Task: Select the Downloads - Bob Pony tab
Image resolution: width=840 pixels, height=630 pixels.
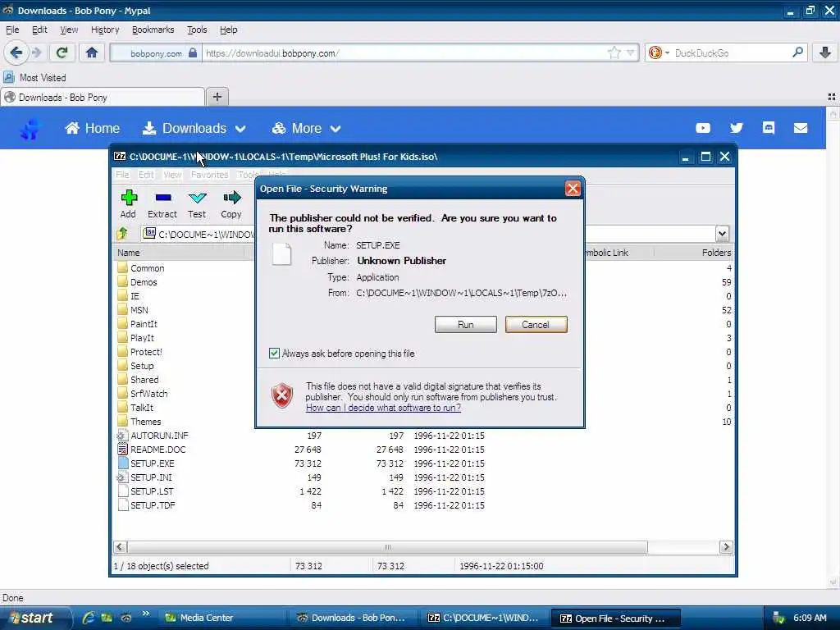Action: pos(102,97)
